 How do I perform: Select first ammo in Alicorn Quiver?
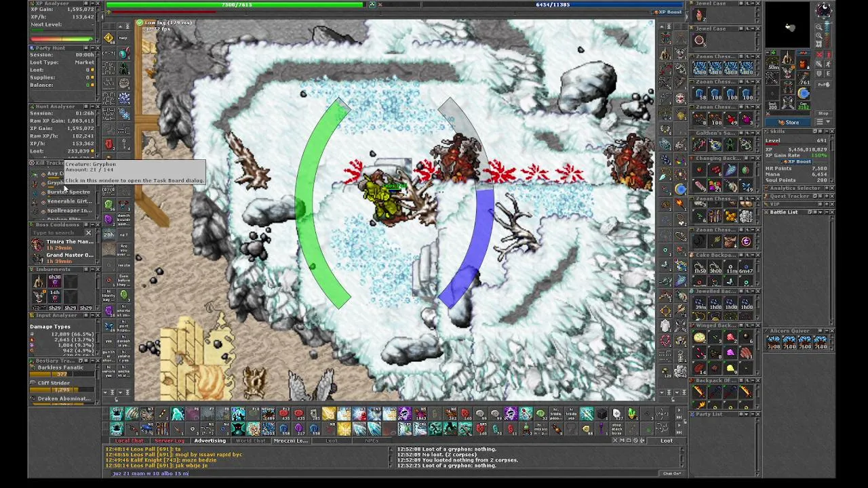[x=773, y=342]
